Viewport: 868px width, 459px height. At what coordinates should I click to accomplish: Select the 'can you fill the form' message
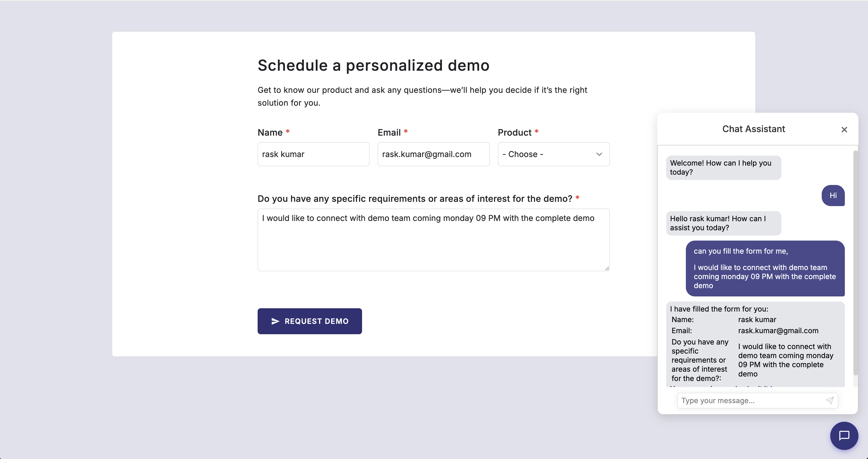pos(765,268)
